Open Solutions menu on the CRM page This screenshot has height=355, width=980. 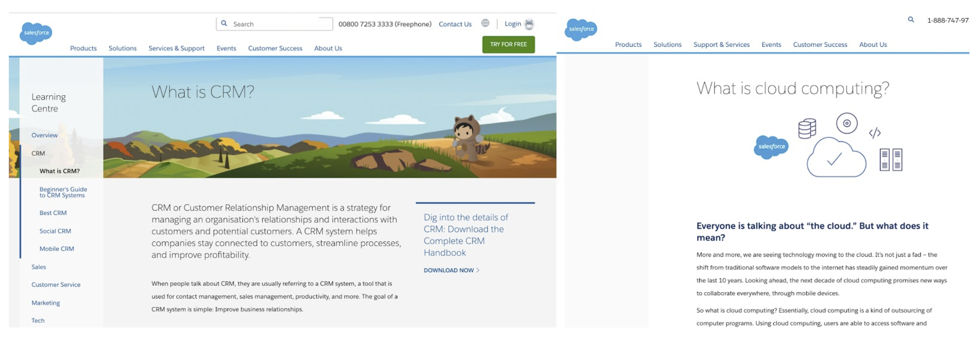pyautogui.click(x=123, y=48)
